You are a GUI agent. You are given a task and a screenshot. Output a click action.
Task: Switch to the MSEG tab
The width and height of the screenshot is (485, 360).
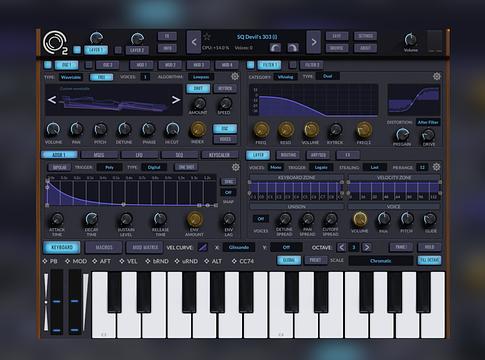coord(99,155)
